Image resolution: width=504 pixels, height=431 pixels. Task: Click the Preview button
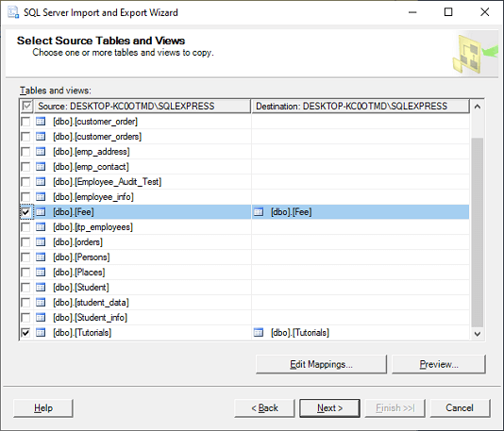point(439,364)
